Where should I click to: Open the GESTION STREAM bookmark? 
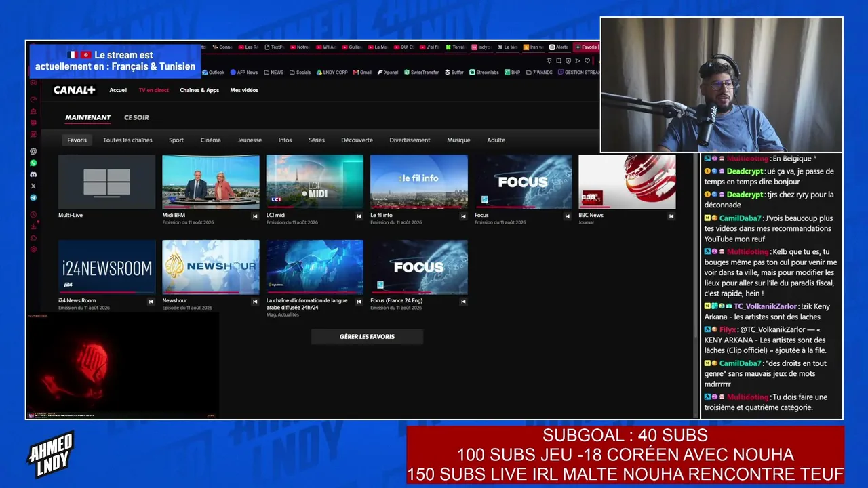click(x=578, y=73)
